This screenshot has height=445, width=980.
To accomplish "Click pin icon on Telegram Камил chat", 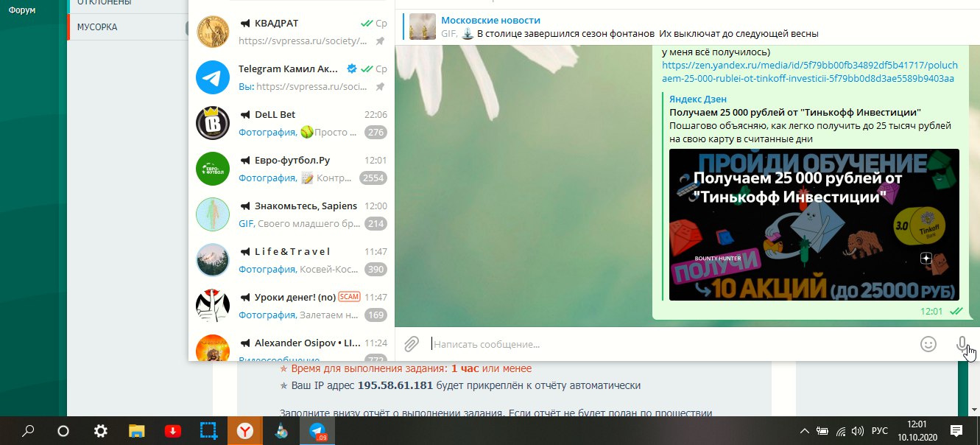I will click(x=380, y=87).
